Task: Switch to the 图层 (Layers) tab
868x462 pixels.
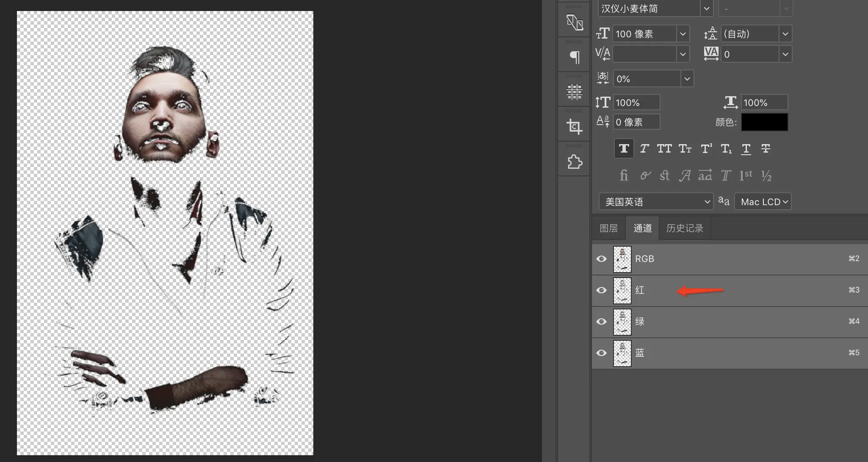Action: coord(608,228)
